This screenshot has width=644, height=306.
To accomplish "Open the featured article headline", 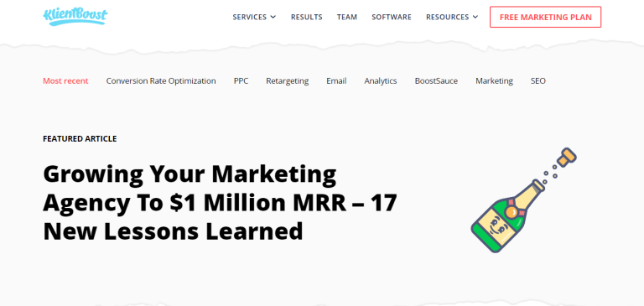I will pos(220,203).
